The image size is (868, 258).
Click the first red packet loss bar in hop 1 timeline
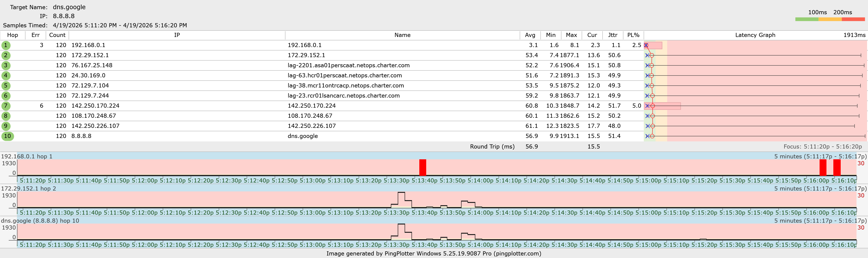click(423, 167)
